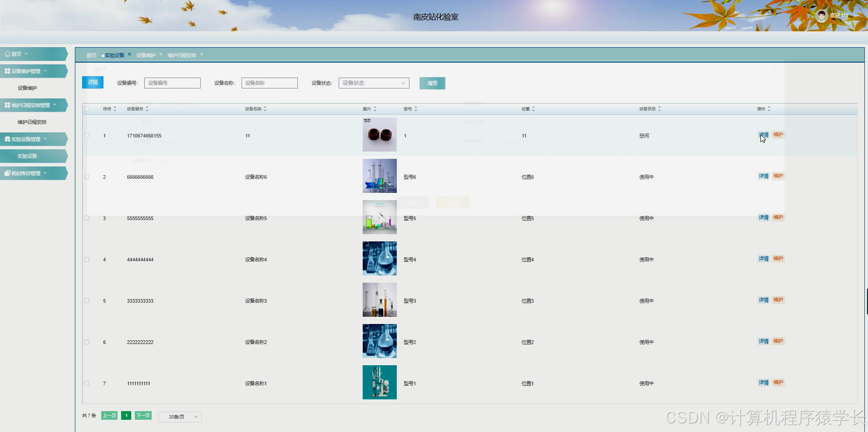Open 设备维护 in the sidebar
Screen dimensions: 868x432
27,88
